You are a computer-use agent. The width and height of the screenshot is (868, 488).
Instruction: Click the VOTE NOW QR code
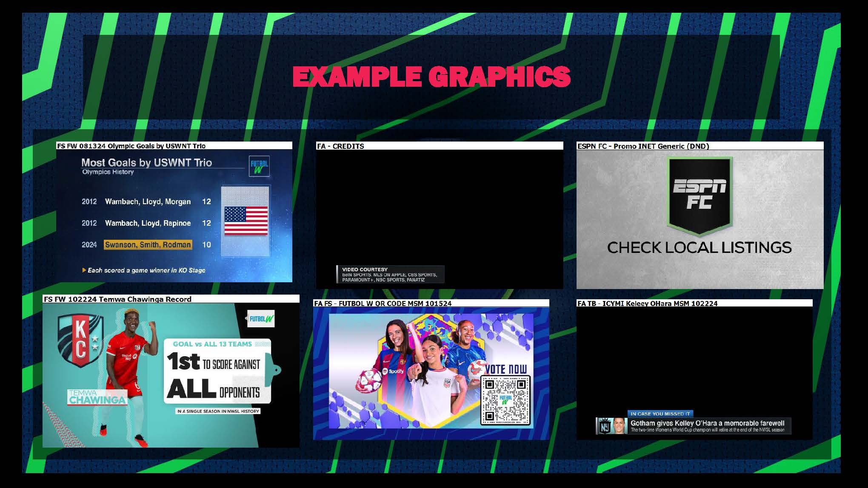[505, 400]
